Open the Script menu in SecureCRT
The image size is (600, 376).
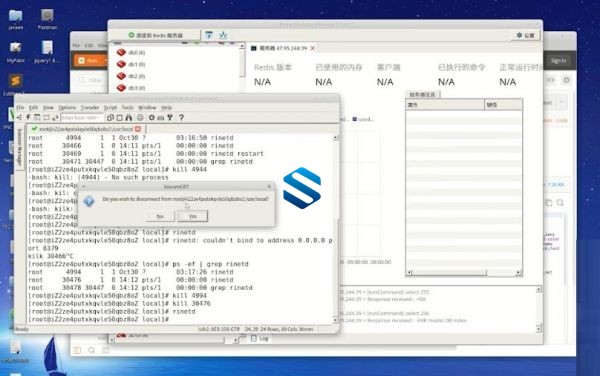pos(111,107)
